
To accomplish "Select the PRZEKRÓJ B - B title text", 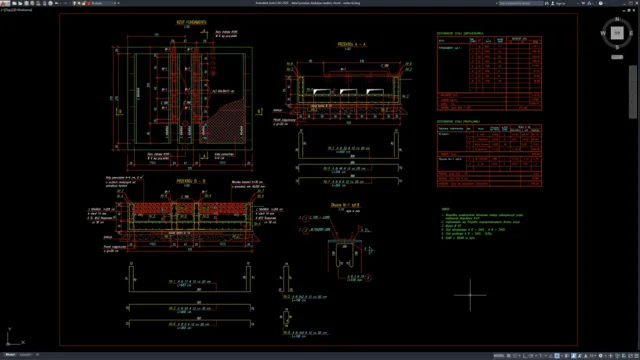I will point(191,181).
